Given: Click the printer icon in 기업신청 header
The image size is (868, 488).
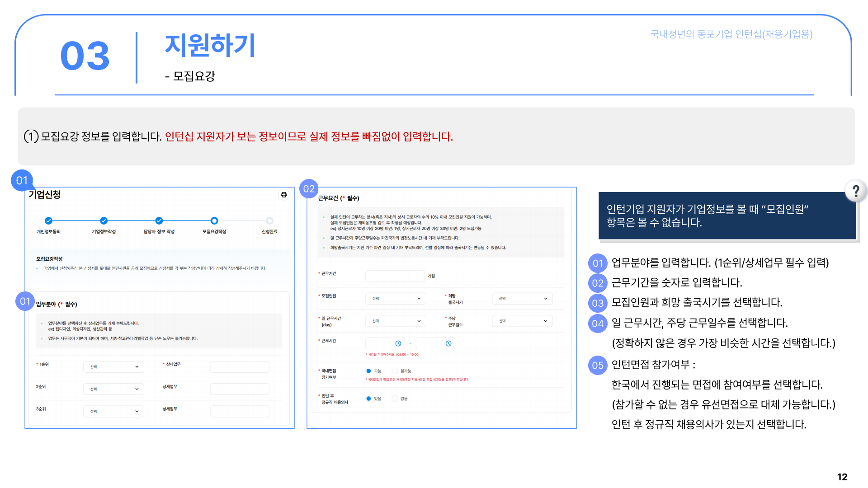Looking at the screenshot, I should [284, 195].
